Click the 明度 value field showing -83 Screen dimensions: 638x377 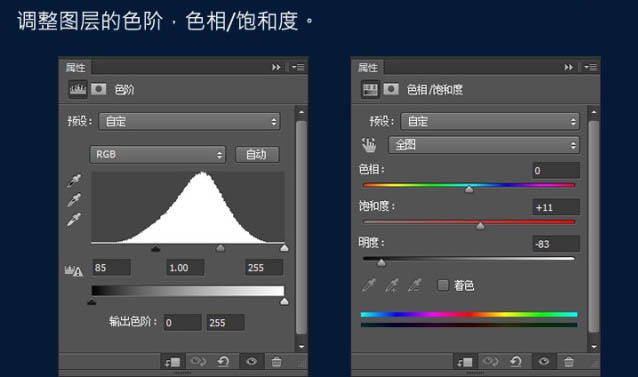[x=556, y=244]
